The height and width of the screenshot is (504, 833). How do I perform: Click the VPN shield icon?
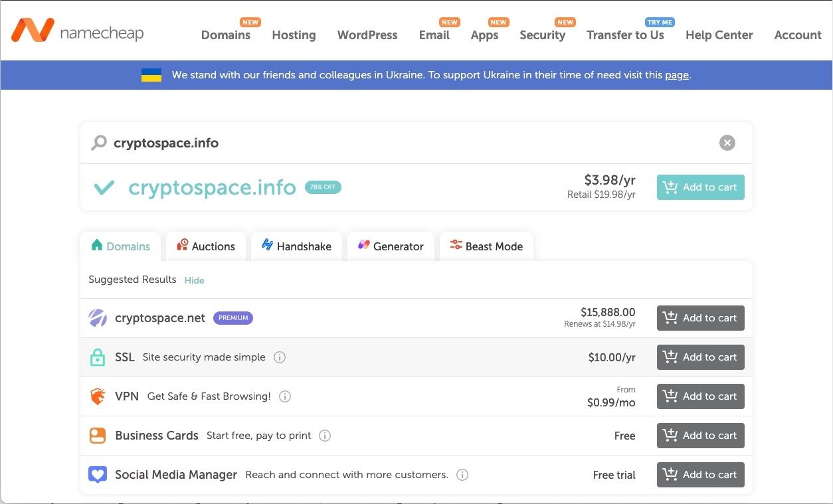(x=97, y=396)
